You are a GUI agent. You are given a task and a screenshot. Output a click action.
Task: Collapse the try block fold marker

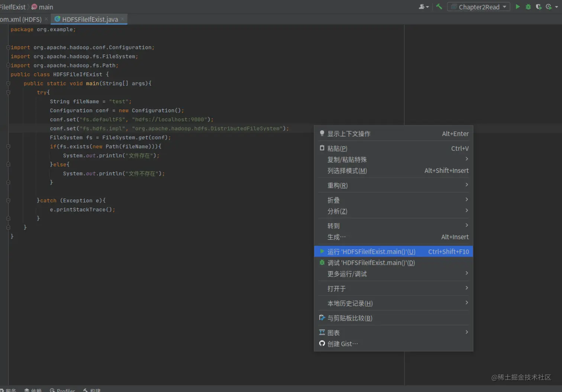click(x=8, y=92)
